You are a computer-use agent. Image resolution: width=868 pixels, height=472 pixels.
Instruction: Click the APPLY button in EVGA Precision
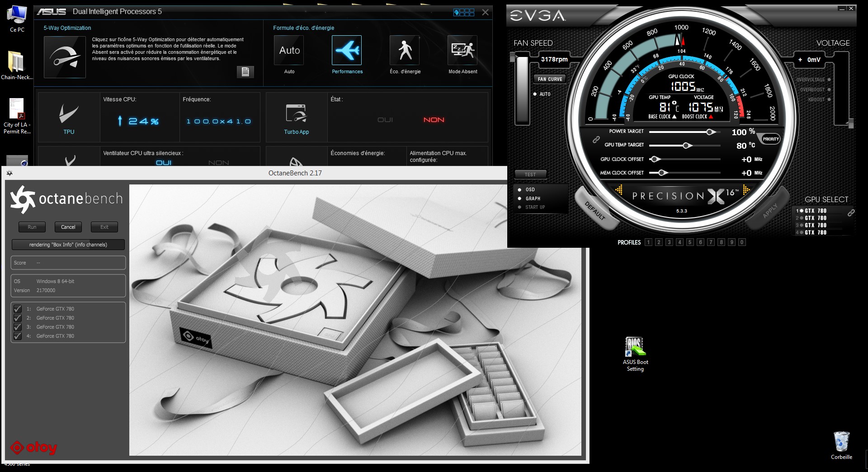coord(769,210)
